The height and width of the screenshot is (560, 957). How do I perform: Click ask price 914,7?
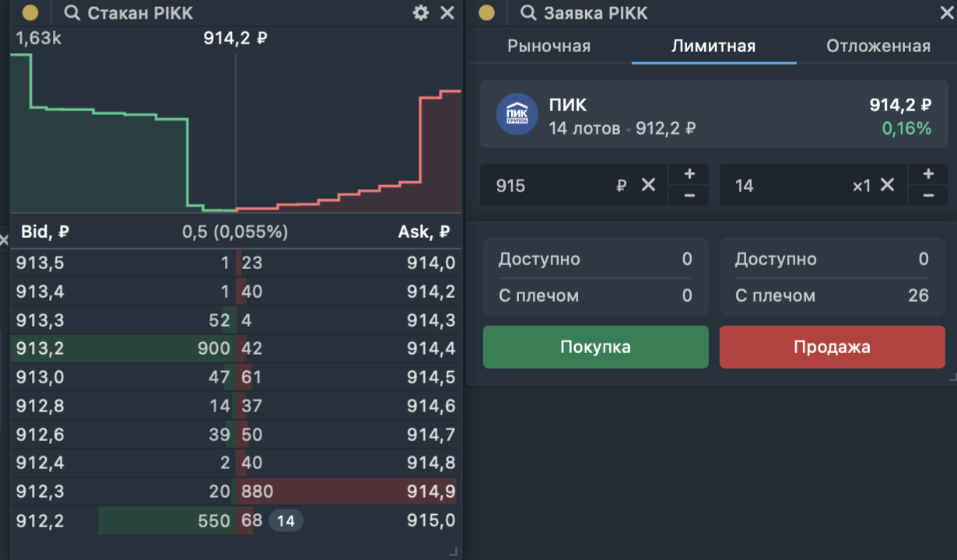(x=430, y=434)
